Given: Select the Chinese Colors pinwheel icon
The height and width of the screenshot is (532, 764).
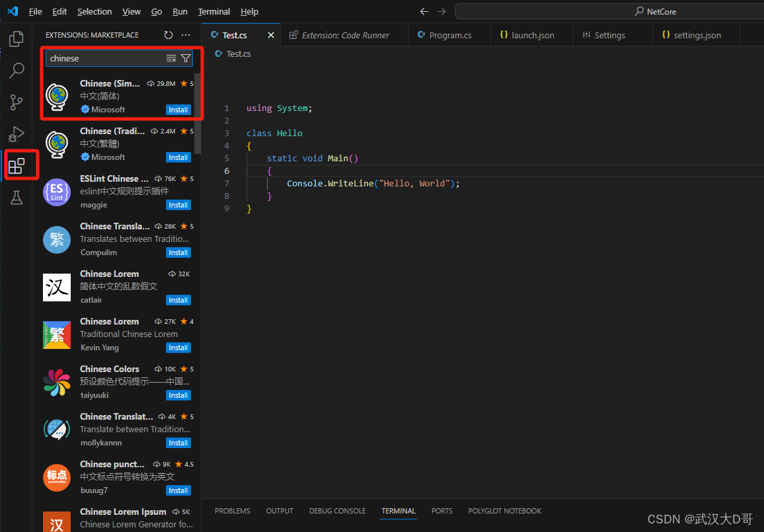Looking at the screenshot, I should (x=57, y=382).
